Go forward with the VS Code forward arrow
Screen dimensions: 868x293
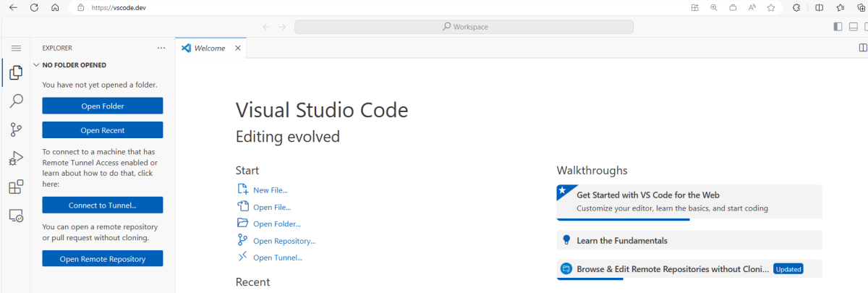pos(283,27)
